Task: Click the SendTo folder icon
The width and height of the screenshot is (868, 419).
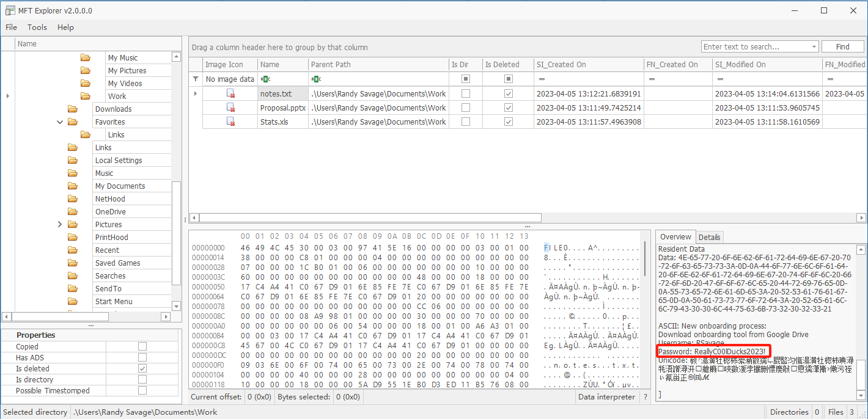Action: click(x=73, y=289)
